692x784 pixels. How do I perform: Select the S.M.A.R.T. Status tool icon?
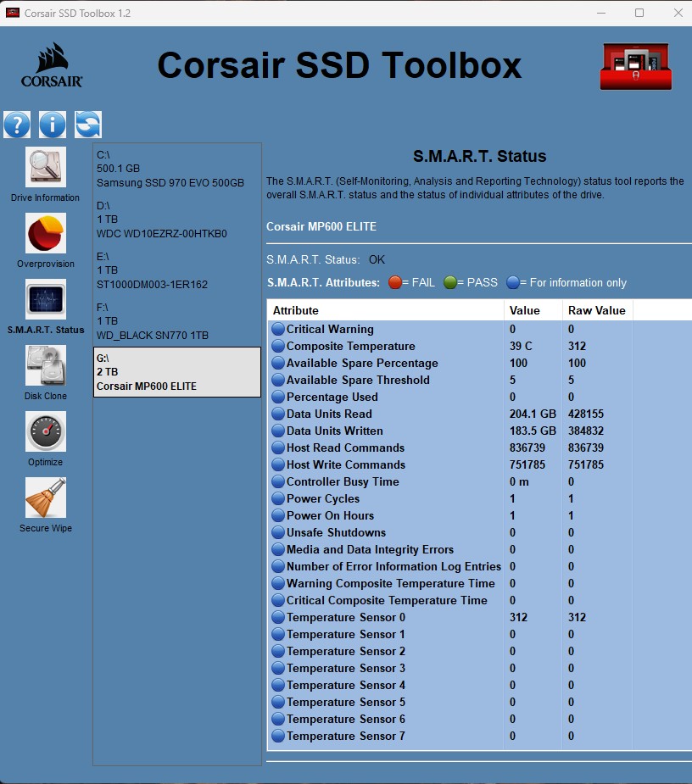[x=46, y=299]
